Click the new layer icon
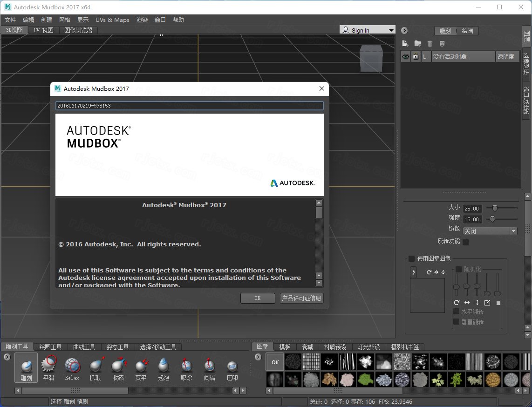Screen dimensions: 532x407 (x=405, y=43)
